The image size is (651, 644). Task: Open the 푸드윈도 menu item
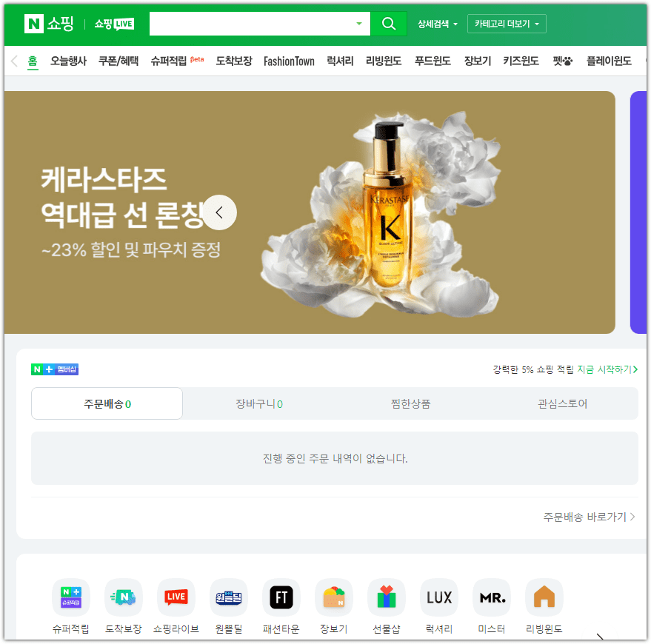(433, 61)
